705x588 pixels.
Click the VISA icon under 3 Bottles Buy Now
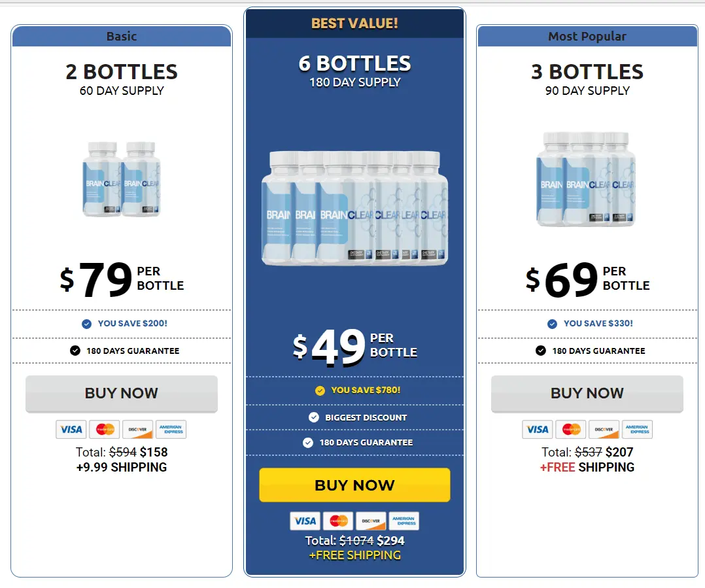click(x=537, y=429)
